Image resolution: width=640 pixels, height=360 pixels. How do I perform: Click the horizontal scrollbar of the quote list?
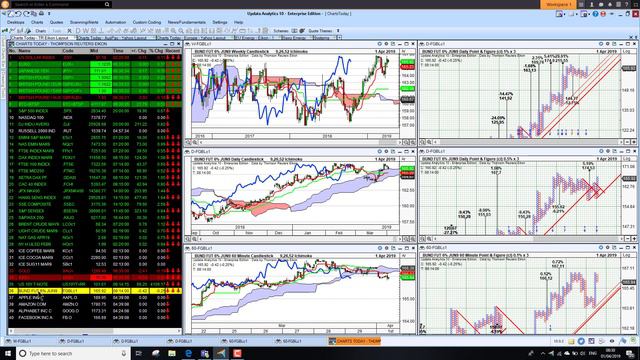click(95, 331)
